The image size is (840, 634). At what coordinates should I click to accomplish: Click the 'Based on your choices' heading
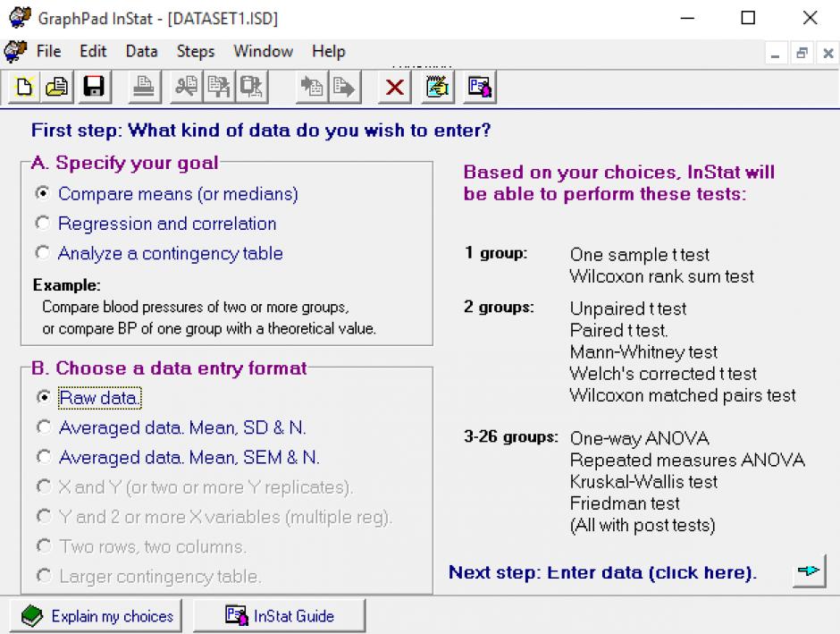click(x=618, y=182)
